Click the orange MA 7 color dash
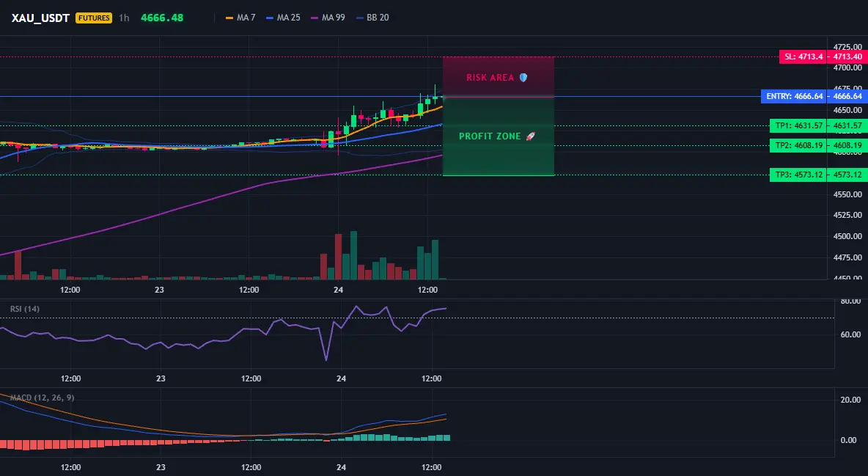Viewport: 868px width, 476px height. point(229,18)
